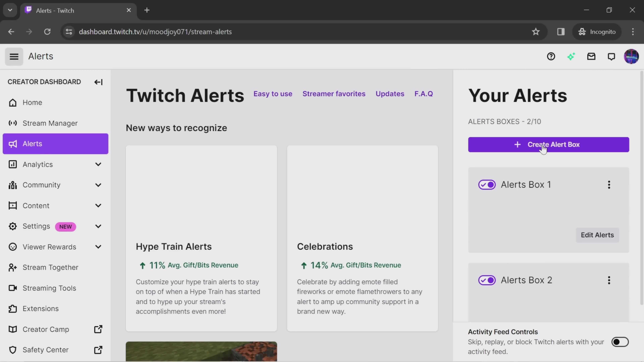This screenshot has height=362, width=644.
Task: Open Stream Manager label in sidebar
Action: point(50,123)
